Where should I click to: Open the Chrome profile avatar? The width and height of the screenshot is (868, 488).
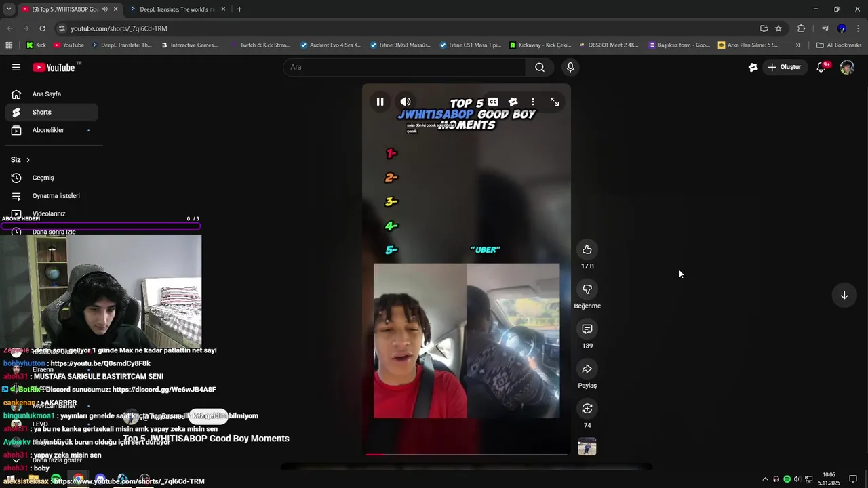pyautogui.click(x=842, y=28)
